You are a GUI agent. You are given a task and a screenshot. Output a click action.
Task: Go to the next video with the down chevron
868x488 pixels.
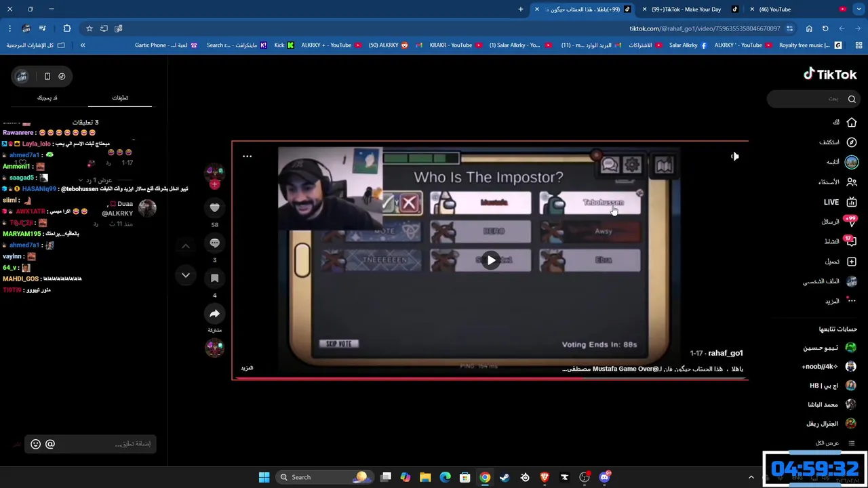[x=185, y=275]
